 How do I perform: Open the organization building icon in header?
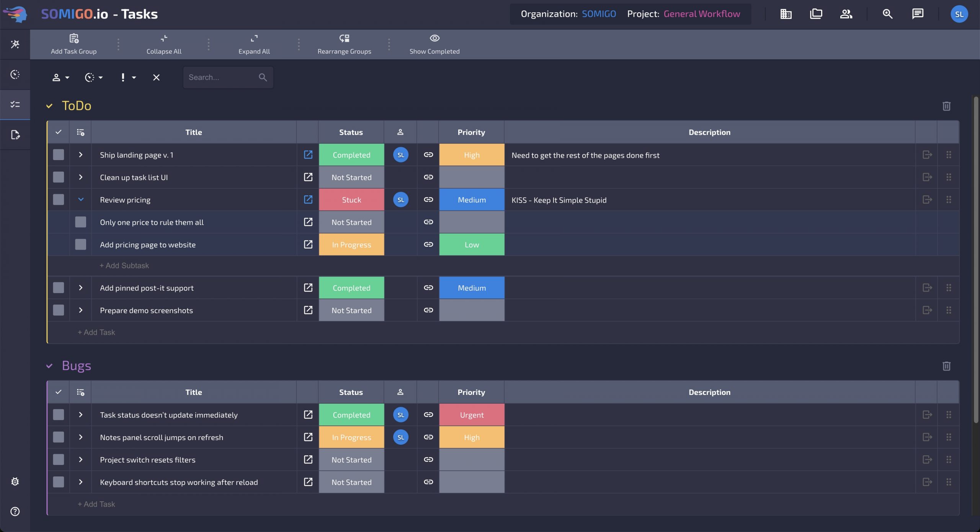[x=786, y=14]
